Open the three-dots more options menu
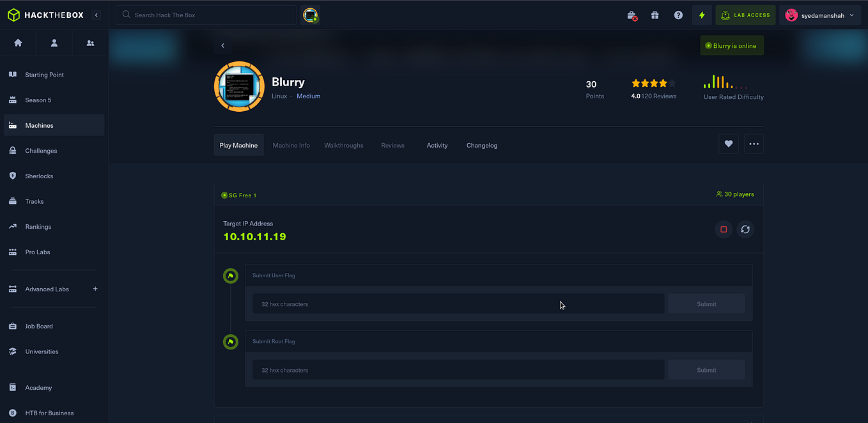Image resolution: width=868 pixels, height=423 pixels. pyautogui.click(x=754, y=144)
